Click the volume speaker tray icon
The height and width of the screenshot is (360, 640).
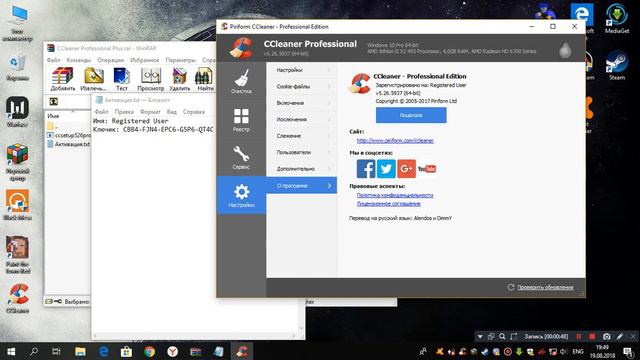pyautogui.click(x=564, y=351)
